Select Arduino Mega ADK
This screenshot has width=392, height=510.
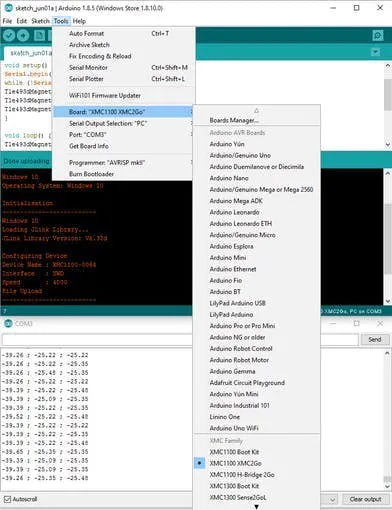(257, 201)
